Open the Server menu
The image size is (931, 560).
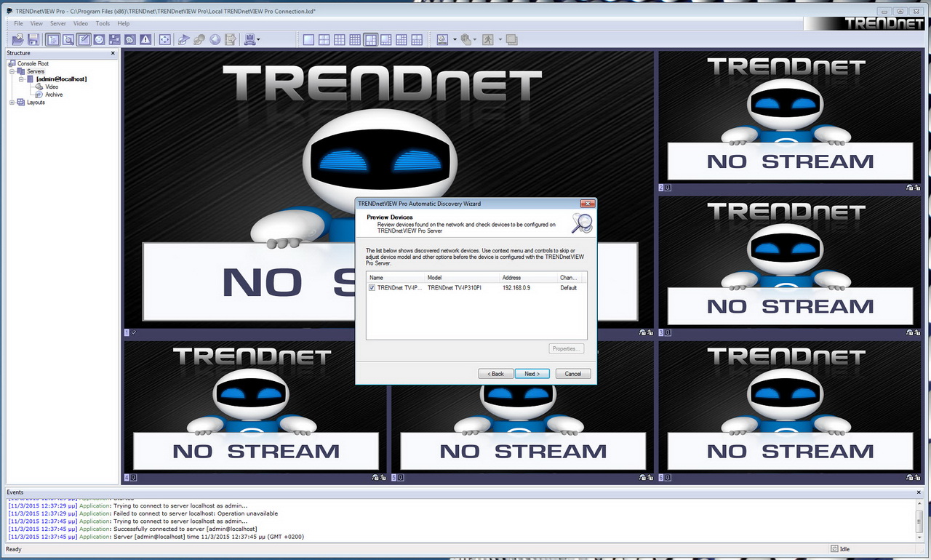[x=58, y=23]
